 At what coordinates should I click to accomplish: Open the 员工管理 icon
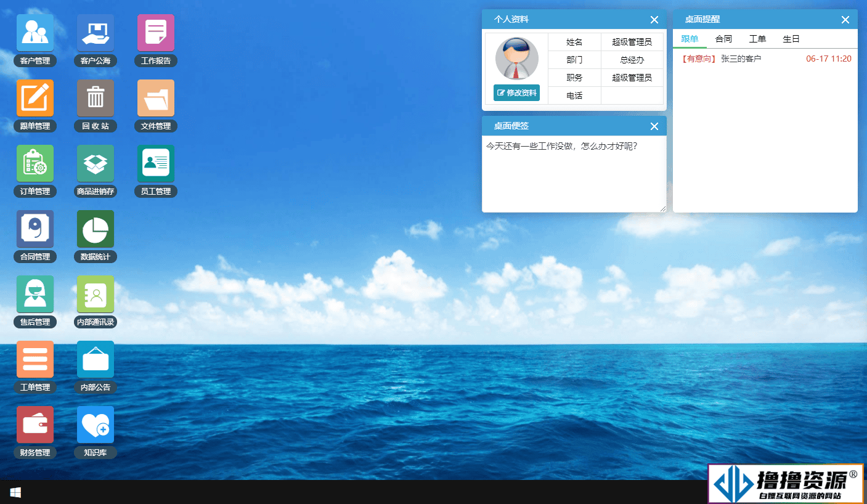click(156, 163)
